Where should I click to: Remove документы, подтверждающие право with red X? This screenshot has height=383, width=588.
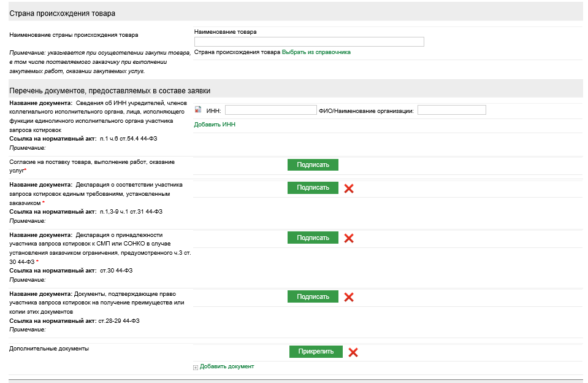tap(349, 297)
